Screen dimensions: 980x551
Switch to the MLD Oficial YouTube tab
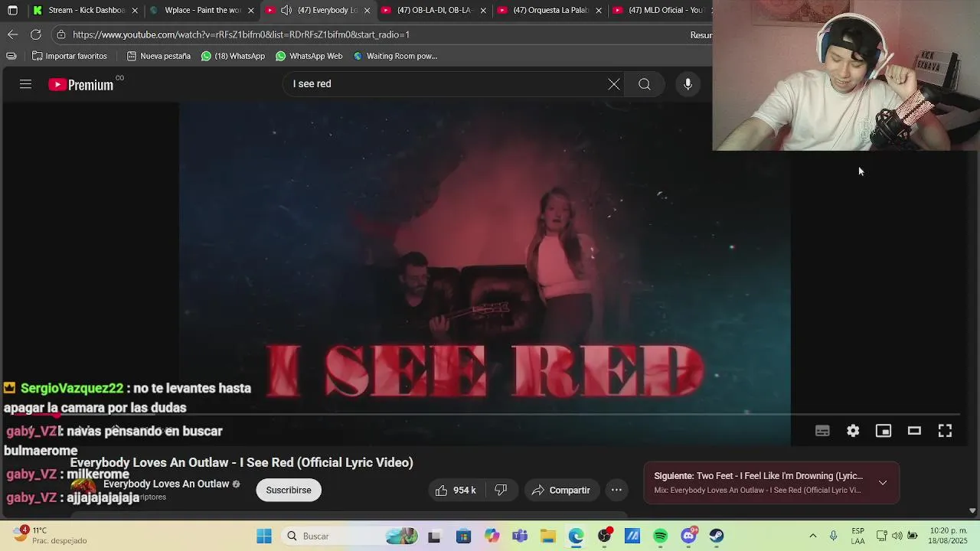point(658,10)
